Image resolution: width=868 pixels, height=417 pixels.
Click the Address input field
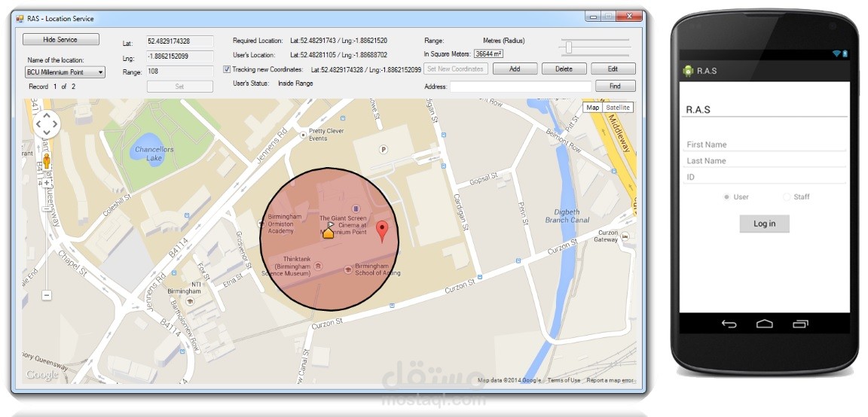pyautogui.click(x=521, y=87)
